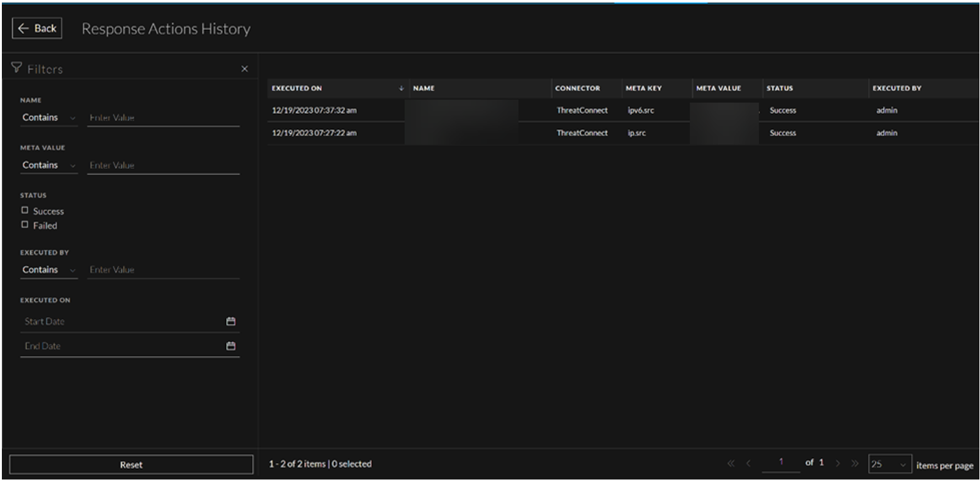Sort by the Connector column header
This screenshot has width=980, height=482.
pyautogui.click(x=577, y=89)
